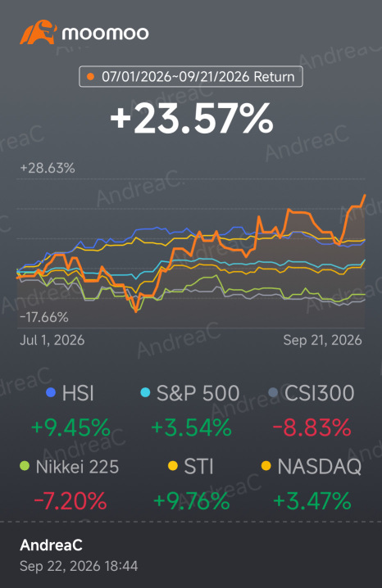The image size is (382, 588).
Task: Click the Nikkei 225 green legend dot
Action: pos(25,467)
